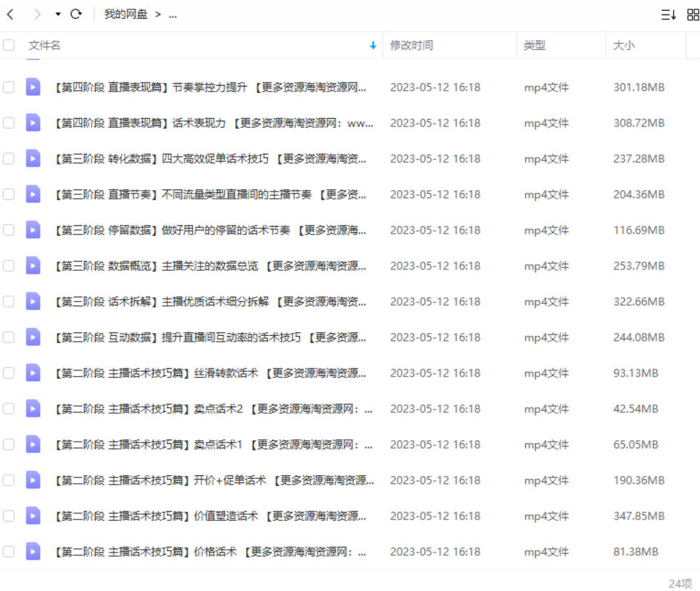Screen dimensions: 700x591
Task: Click video icon of 提升直播间互动率
Action: coord(33,337)
